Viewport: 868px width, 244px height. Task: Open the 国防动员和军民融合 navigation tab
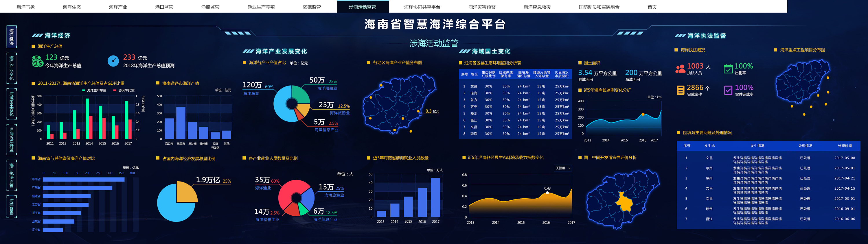click(x=599, y=7)
